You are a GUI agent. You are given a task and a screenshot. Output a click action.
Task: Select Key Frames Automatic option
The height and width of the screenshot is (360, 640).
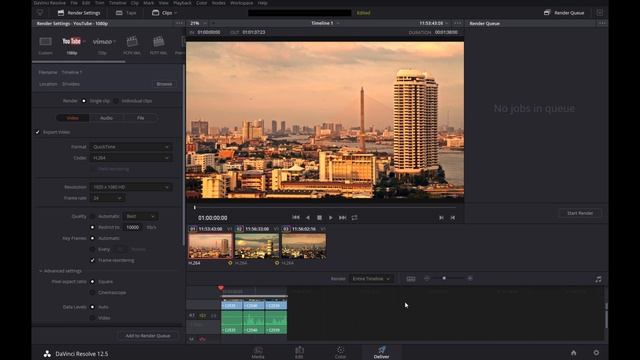[x=92, y=238]
